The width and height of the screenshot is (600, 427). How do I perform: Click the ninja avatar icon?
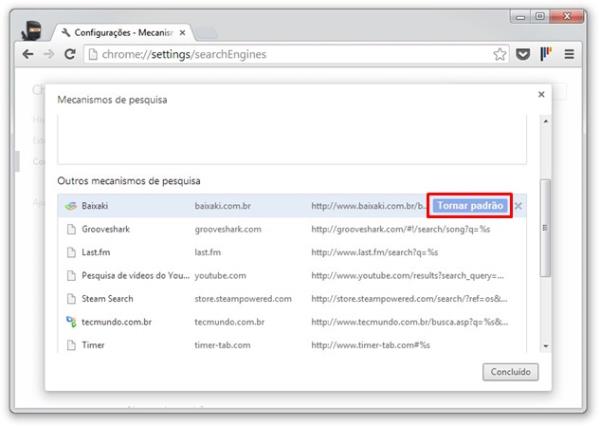pos(31,31)
